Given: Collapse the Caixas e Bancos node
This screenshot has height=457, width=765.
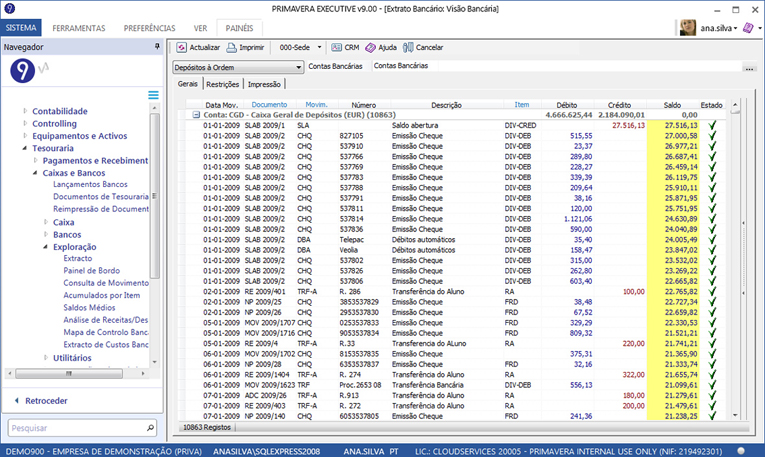Looking at the screenshot, I should coord(35,173).
